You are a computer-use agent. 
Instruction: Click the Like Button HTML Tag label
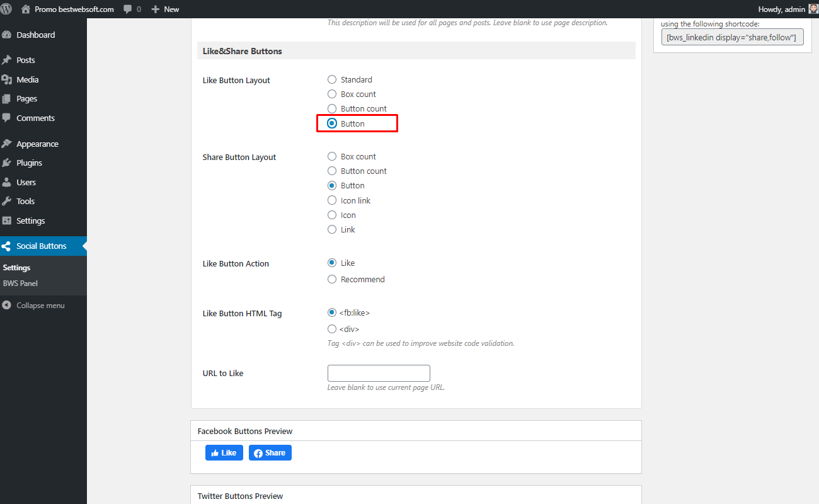(242, 313)
